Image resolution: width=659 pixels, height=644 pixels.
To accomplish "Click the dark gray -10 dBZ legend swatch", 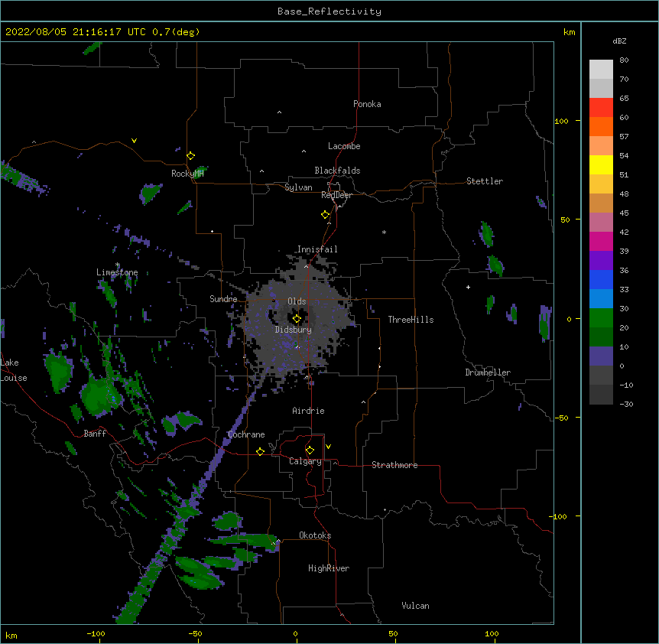I will click(x=601, y=395).
